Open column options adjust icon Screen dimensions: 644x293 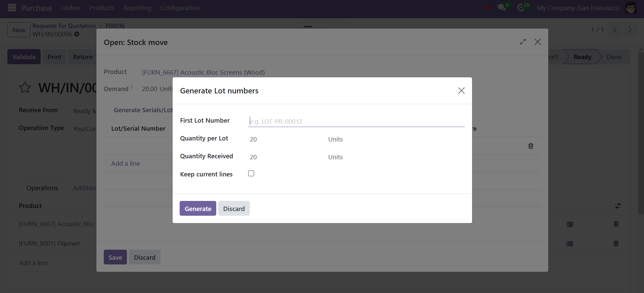tap(618, 206)
